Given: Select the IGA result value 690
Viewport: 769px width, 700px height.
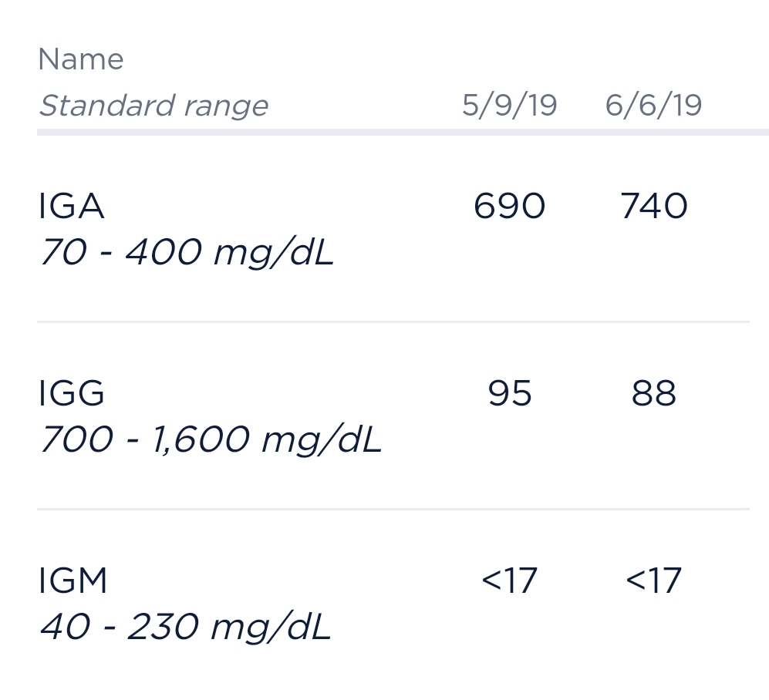Looking at the screenshot, I should 509,207.
